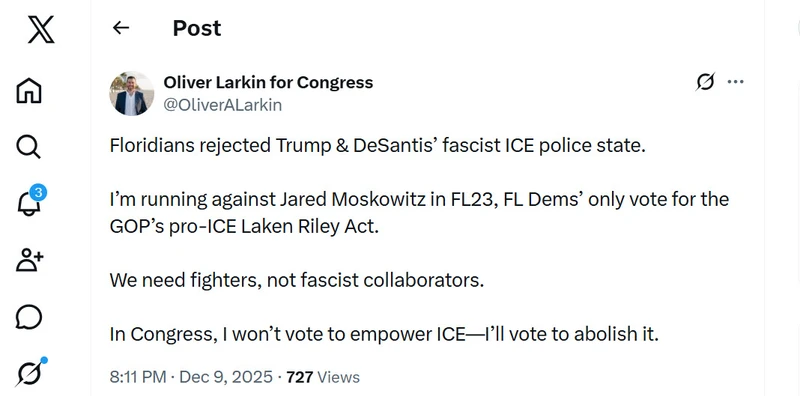Image resolution: width=800 pixels, height=396 pixels.
Task: Click the X logo in the sidebar
Action: click(41, 29)
